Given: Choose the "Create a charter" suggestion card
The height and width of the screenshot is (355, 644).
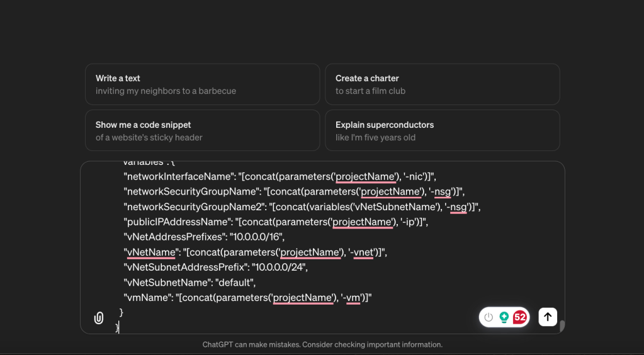Looking at the screenshot, I should point(443,84).
